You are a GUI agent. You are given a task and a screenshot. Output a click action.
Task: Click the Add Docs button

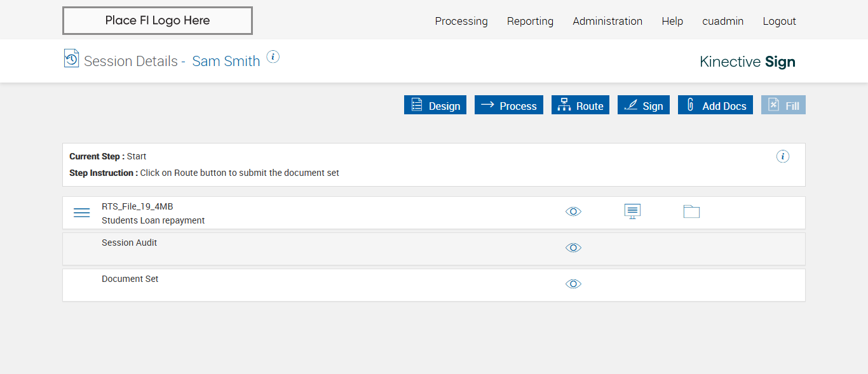715,105
